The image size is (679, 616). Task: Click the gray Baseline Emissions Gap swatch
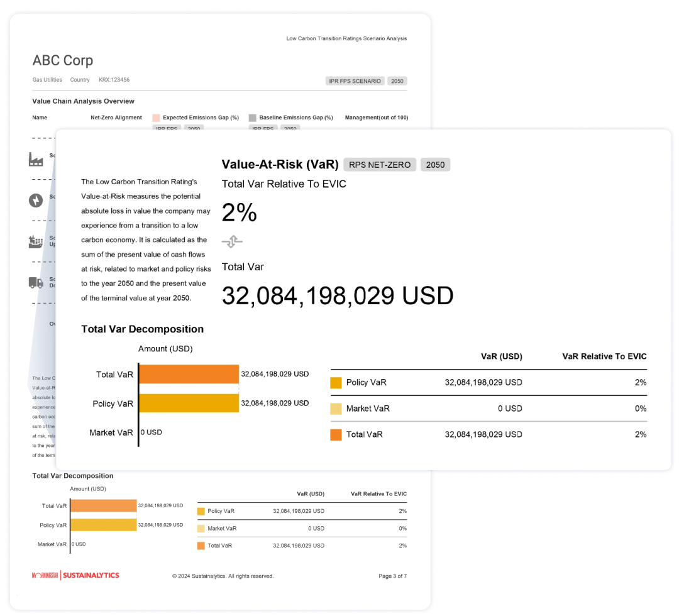click(253, 118)
